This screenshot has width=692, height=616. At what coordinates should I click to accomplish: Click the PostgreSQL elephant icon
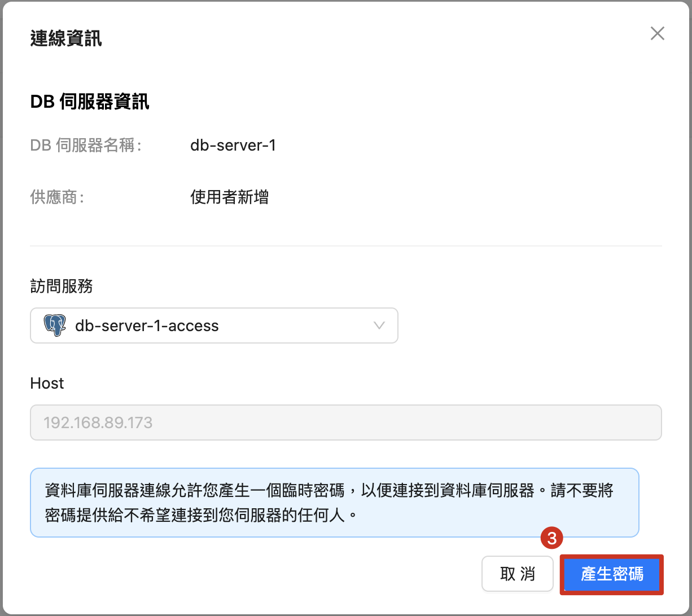tap(55, 325)
